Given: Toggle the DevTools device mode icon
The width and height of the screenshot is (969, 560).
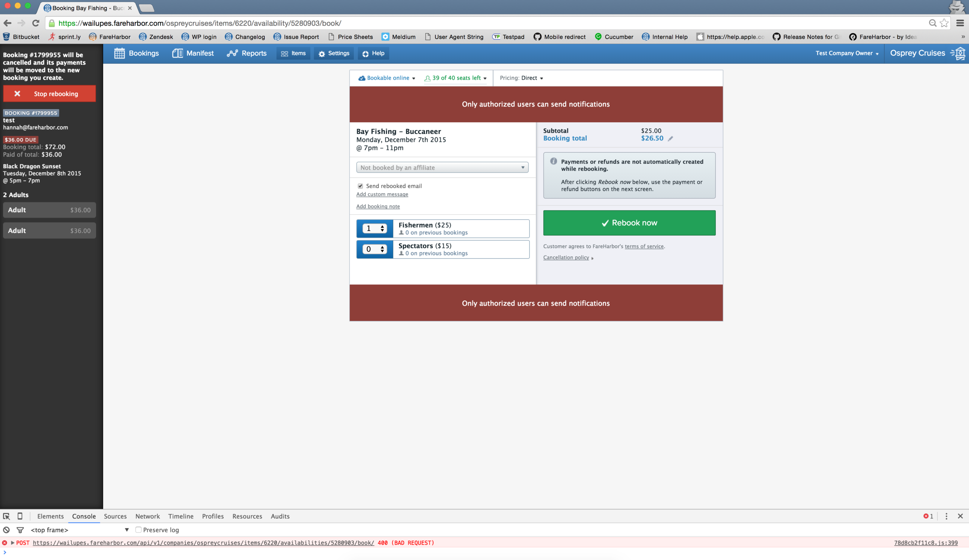Looking at the screenshot, I should (20, 516).
